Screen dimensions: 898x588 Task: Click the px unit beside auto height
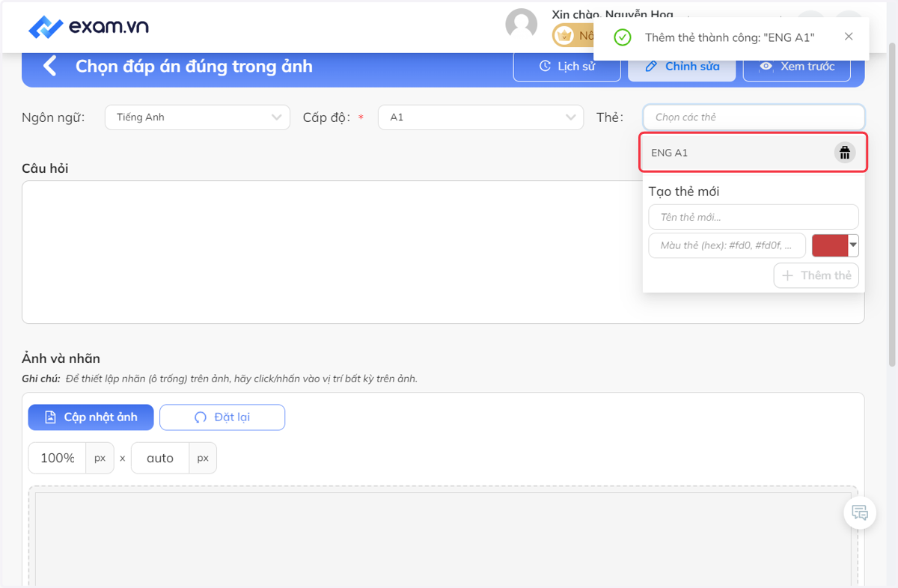pyautogui.click(x=203, y=458)
